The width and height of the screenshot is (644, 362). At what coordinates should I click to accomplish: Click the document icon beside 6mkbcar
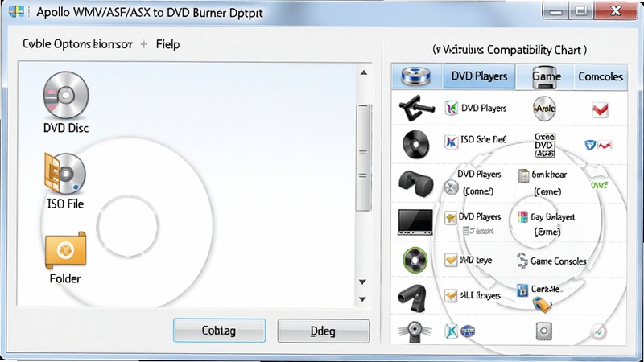point(524,176)
